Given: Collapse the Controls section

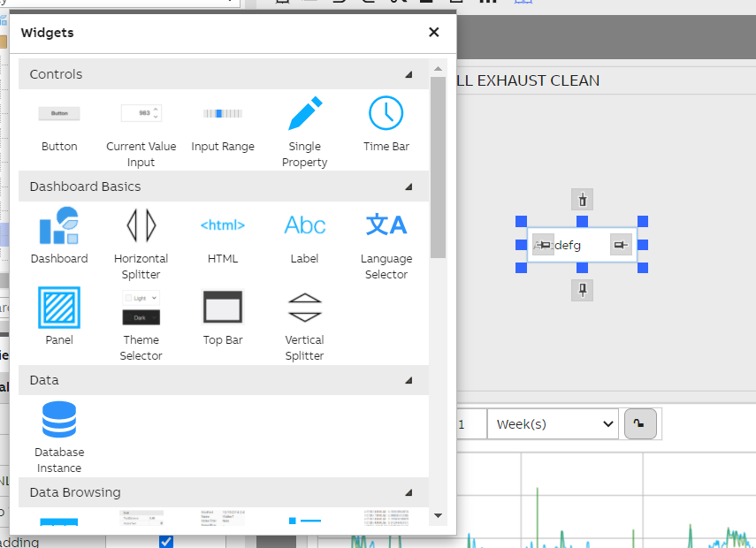Looking at the screenshot, I should coord(408,74).
